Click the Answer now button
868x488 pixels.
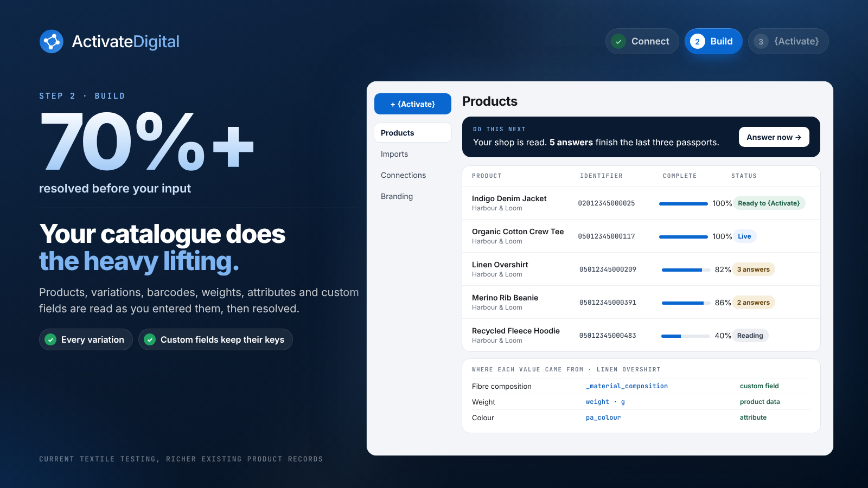[x=774, y=137]
